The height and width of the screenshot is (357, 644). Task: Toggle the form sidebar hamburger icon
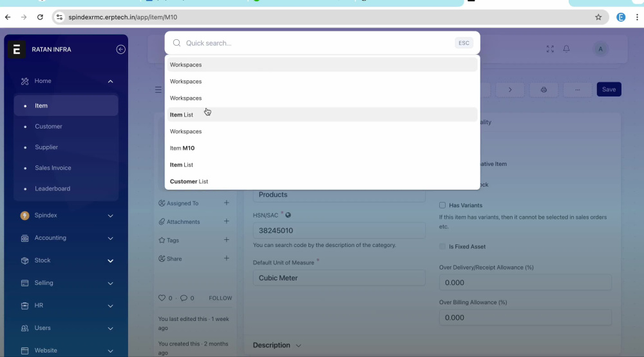(x=158, y=89)
